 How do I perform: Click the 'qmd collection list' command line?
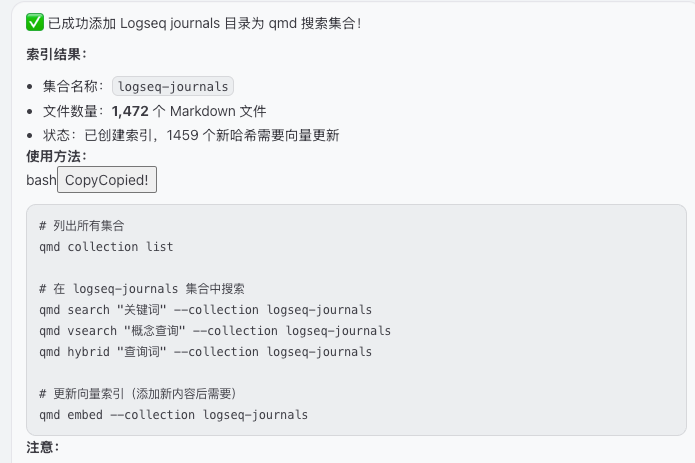pyautogui.click(x=106, y=247)
